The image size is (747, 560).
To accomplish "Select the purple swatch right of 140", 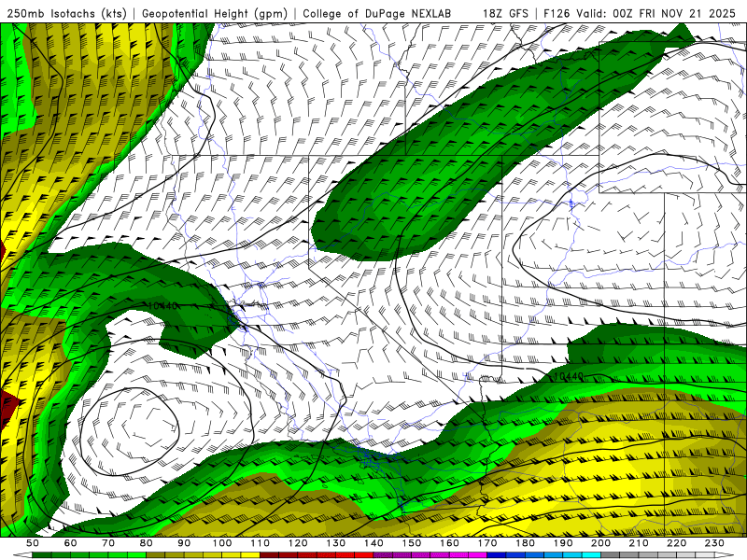I will click(383, 555).
